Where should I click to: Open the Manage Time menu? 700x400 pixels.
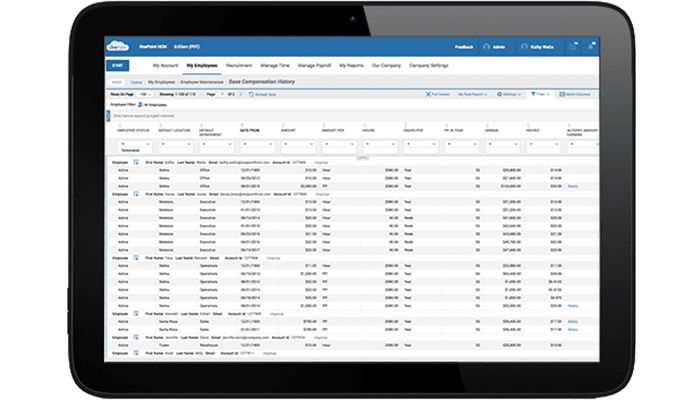point(275,66)
